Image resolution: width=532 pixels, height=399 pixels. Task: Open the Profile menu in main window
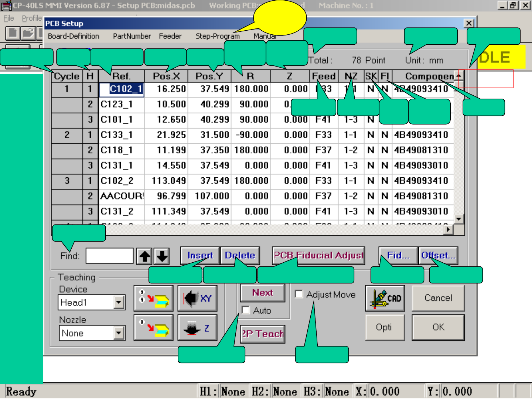click(x=32, y=18)
